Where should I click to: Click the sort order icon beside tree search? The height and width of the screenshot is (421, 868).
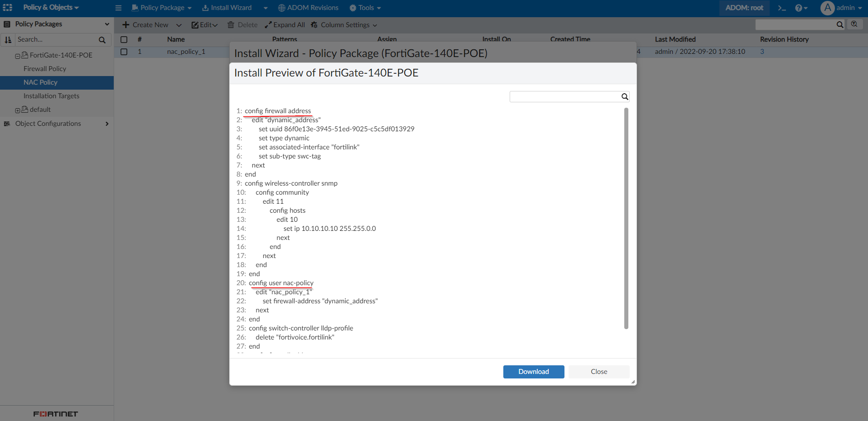[8, 40]
